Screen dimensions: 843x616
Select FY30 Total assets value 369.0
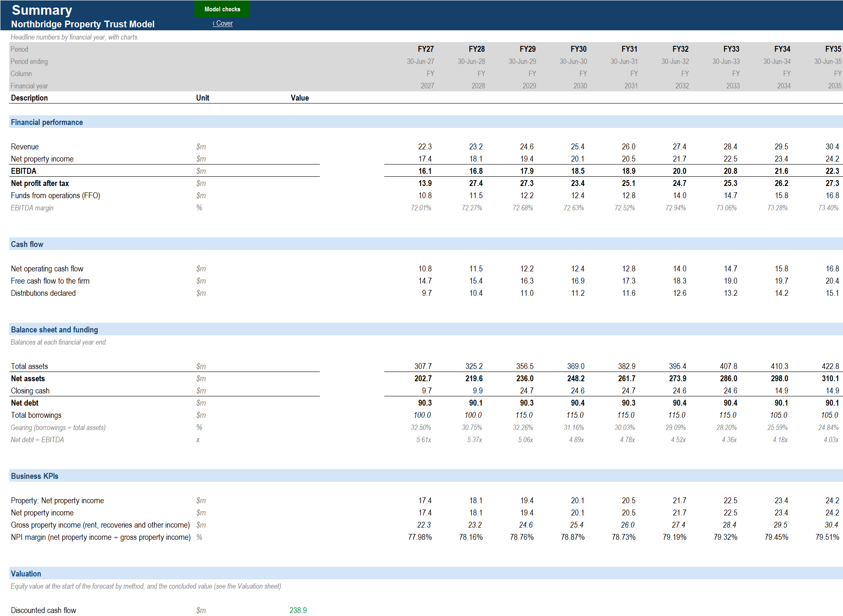tap(575, 366)
